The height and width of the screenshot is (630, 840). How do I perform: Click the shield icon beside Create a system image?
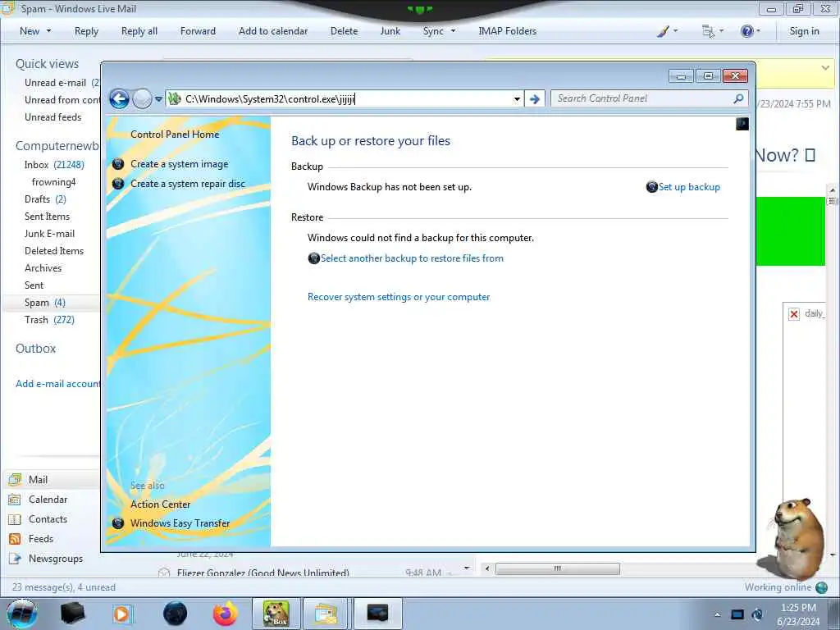pos(118,164)
